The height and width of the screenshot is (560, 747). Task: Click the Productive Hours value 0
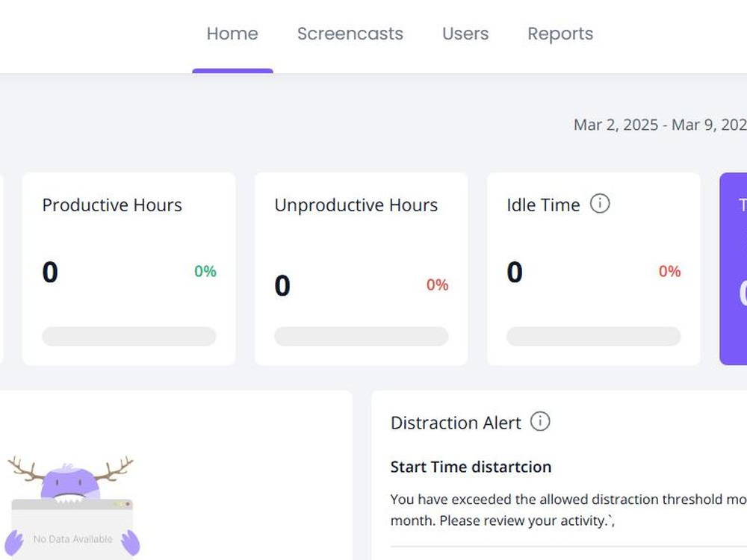(x=50, y=272)
